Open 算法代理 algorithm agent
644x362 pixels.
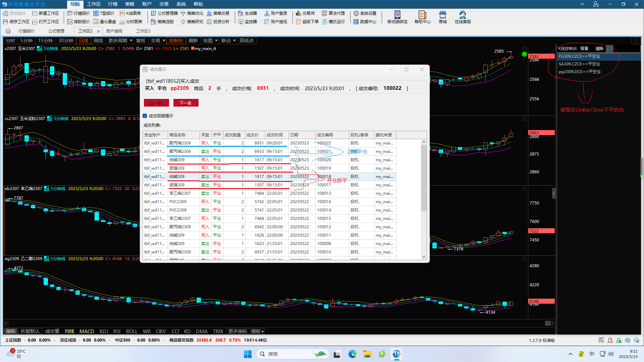click(333, 13)
